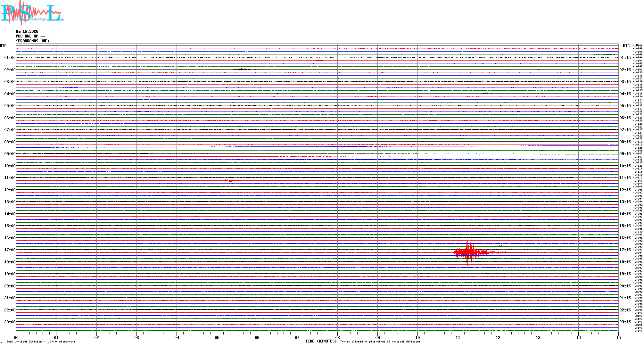Click the small red event near 11:00
This screenshot has width=644, height=346.
[x=230, y=180]
